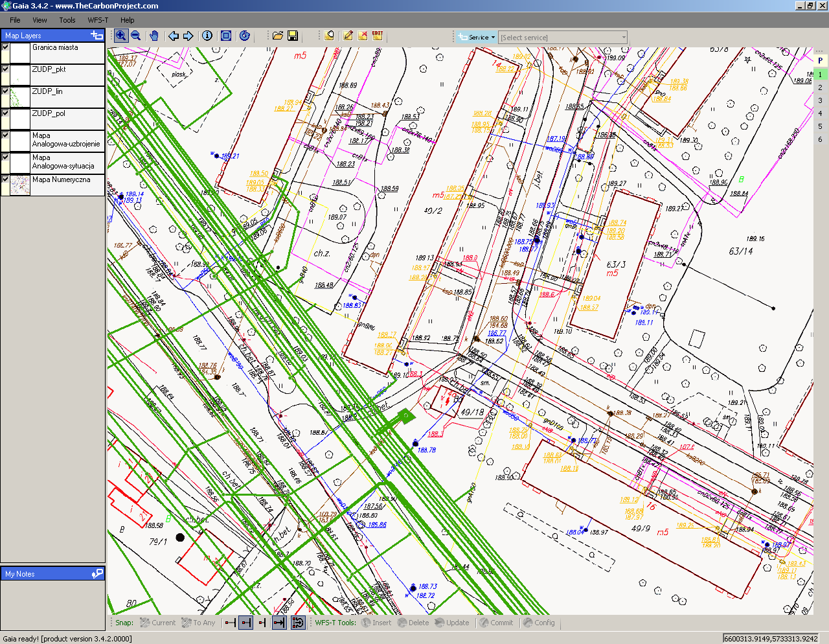Viewport: 829px width, 644px height.
Task: Click the Mapa Numeryczna layer thumbnail
Action: point(20,185)
